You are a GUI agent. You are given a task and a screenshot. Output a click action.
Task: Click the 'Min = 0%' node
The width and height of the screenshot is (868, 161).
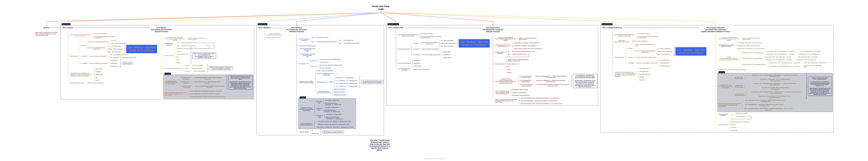pyautogui.click(x=114, y=40)
